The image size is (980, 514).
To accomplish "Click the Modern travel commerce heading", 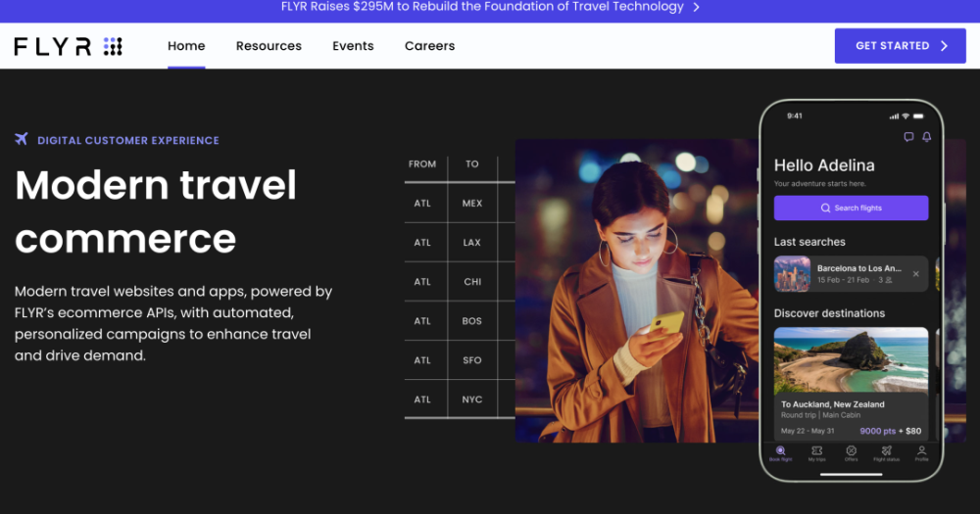I will [156, 211].
